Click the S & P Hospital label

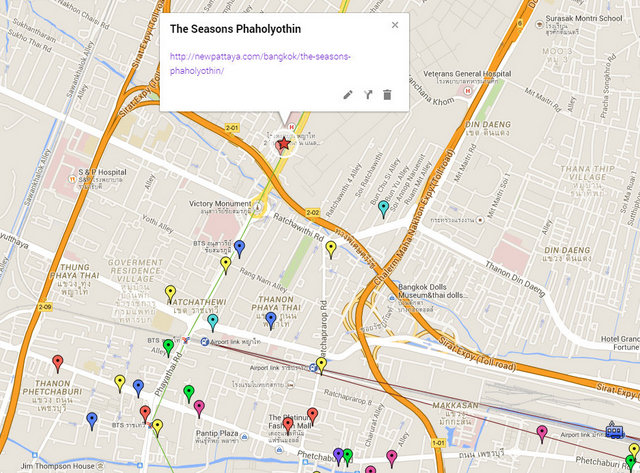coord(102,172)
